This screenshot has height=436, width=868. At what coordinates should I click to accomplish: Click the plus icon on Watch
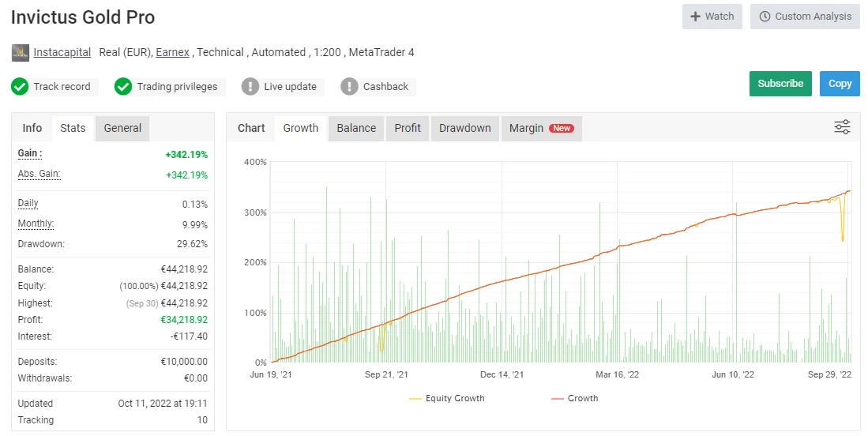click(695, 17)
